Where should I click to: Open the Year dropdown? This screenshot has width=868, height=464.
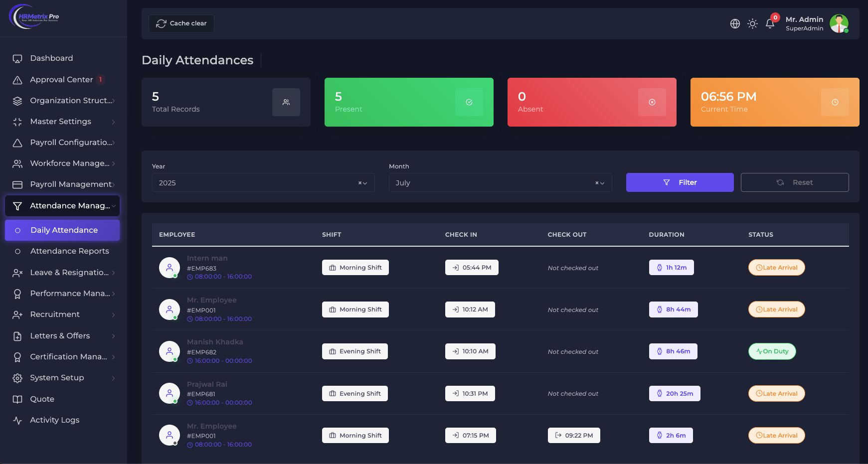263,183
